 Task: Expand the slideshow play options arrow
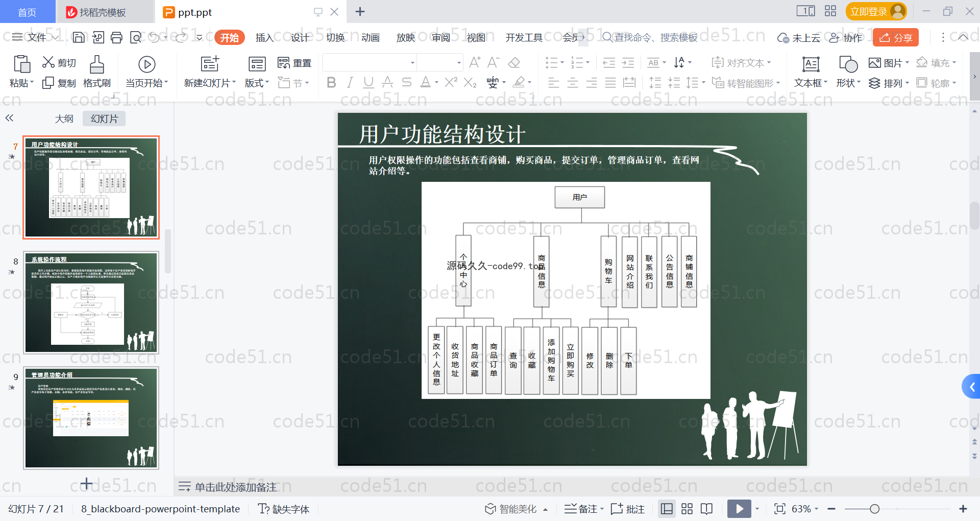(757, 509)
